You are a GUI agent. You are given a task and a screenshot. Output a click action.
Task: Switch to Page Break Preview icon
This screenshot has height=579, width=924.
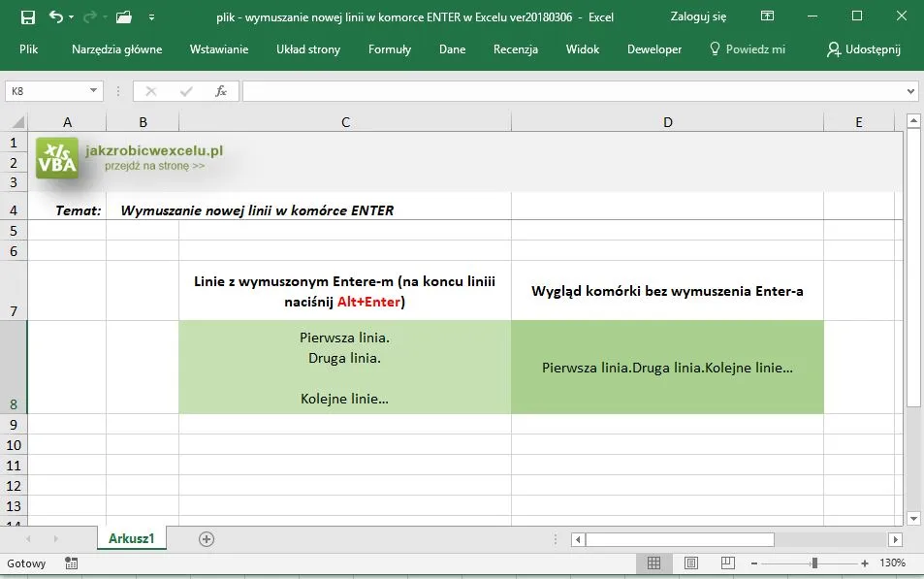click(x=728, y=563)
